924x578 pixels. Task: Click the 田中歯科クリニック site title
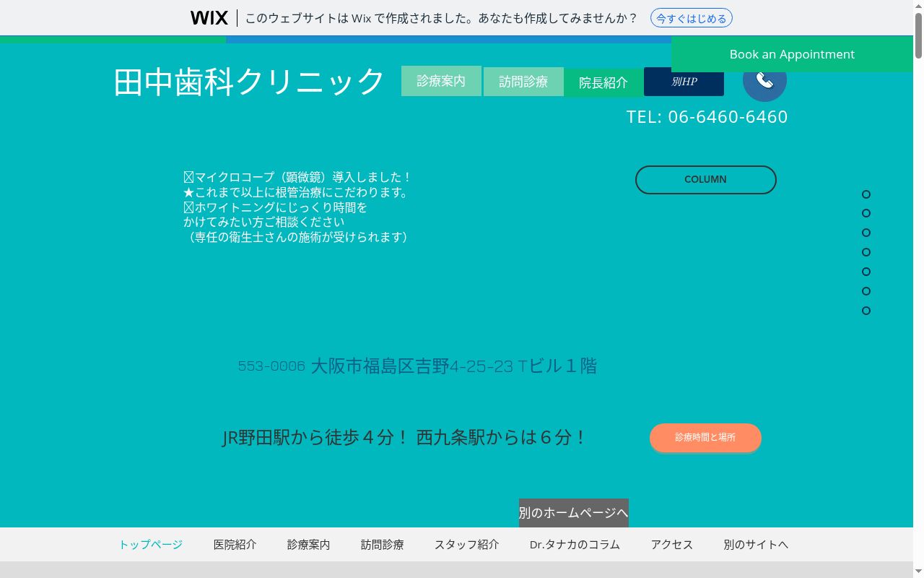click(249, 81)
